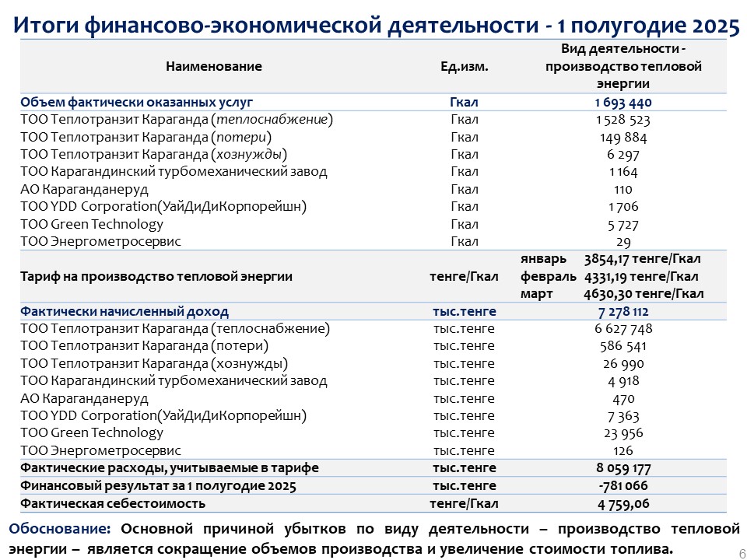Select the "тыс.тенге" unit in the -781 066 row
Image resolution: width=747 pixels, height=560 pixels.
click(465, 485)
